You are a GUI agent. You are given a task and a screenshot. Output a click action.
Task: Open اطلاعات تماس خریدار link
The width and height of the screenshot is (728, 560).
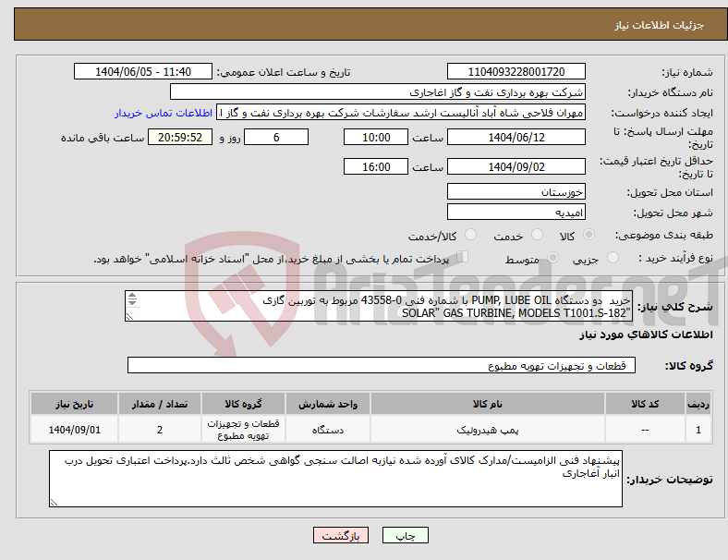(164, 113)
